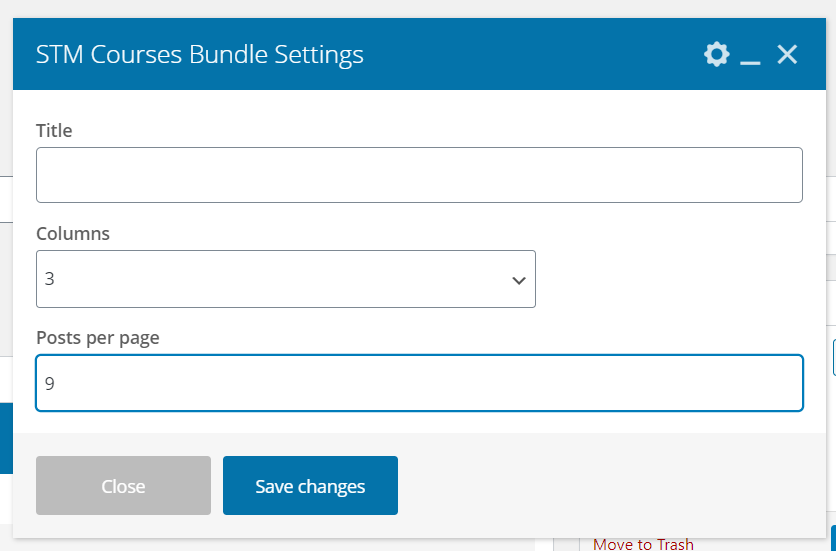Image resolution: width=836 pixels, height=551 pixels.
Task: Click the gray footer area beside Save changes
Action: click(600, 486)
